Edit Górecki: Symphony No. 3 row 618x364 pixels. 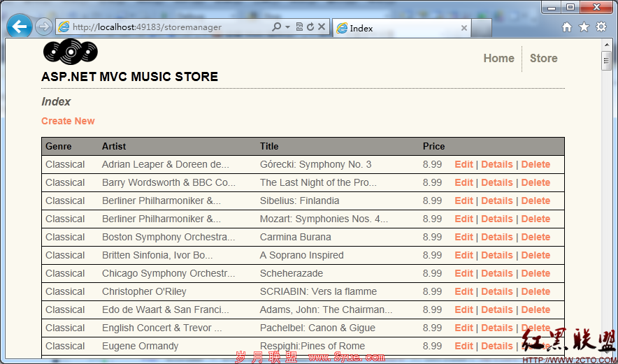[x=463, y=164]
